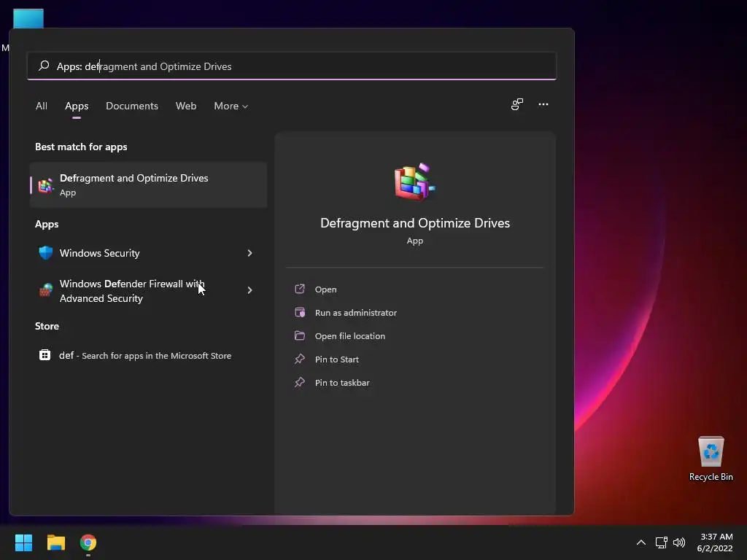Switch to the All tab
The width and height of the screenshot is (747, 560).
point(42,106)
